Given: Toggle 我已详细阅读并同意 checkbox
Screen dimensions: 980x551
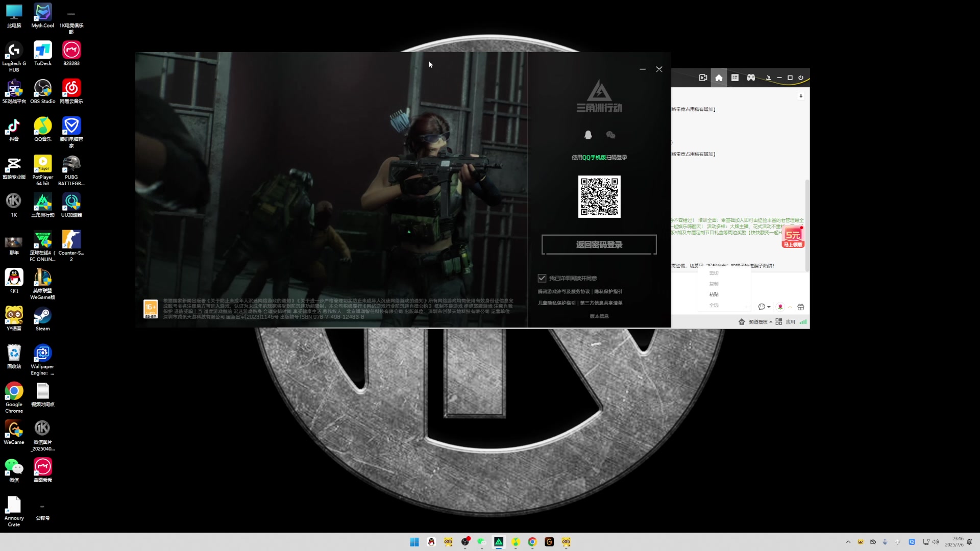Looking at the screenshot, I should pyautogui.click(x=542, y=278).
